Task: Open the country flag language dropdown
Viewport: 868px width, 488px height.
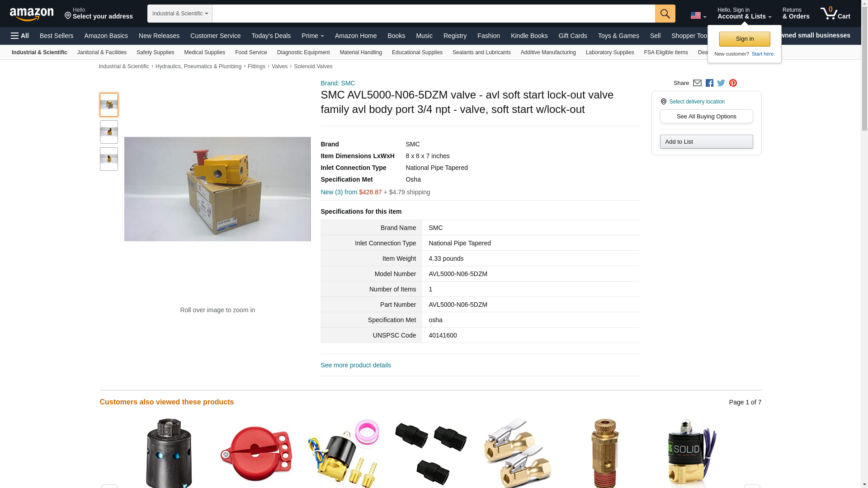Action: (x=698, y=16)
